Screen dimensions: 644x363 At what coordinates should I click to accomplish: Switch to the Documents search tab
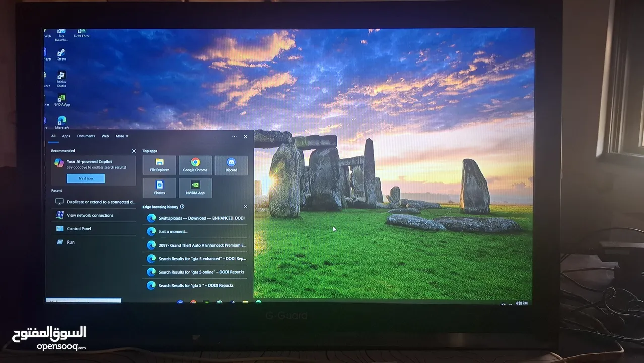pos(86,136)
